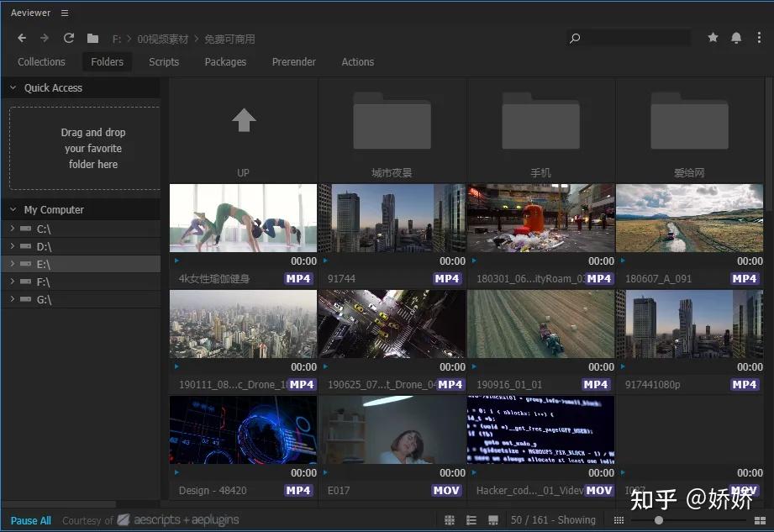Click the folder icon beside the breadcrumb path
The width and height of the screenshot is (774, 532).
point(93,38)
